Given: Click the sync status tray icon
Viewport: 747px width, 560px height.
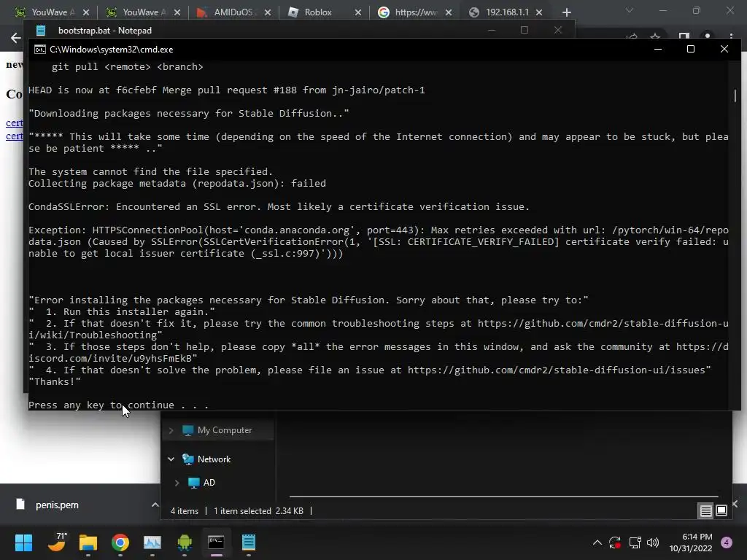Looking at the screenshot, I should tap(615, 542).
